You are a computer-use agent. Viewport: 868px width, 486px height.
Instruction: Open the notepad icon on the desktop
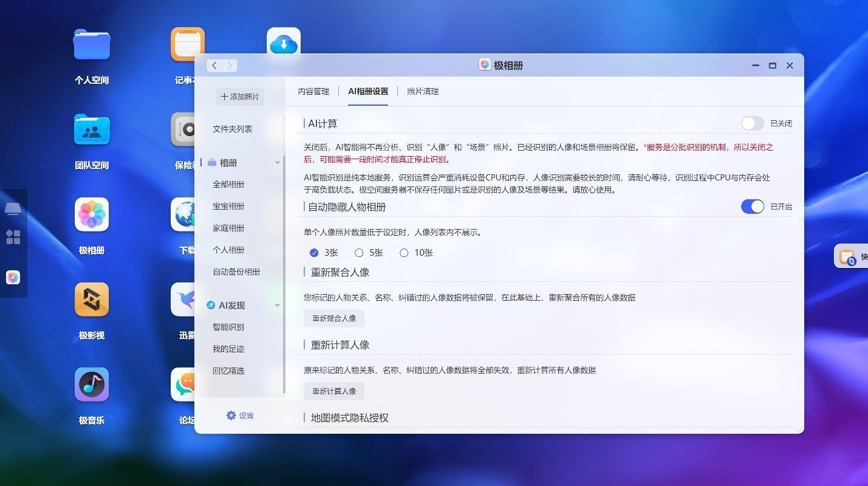[188, 44]
